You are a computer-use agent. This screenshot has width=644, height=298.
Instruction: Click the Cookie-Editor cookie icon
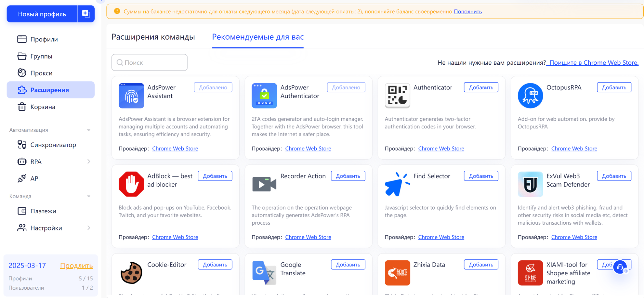(131, 273)
